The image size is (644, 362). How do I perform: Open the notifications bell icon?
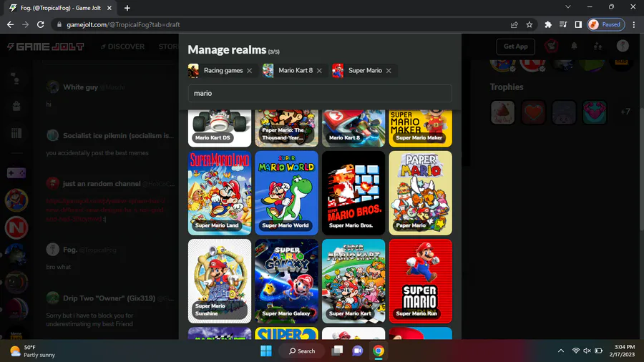(574, 46)
